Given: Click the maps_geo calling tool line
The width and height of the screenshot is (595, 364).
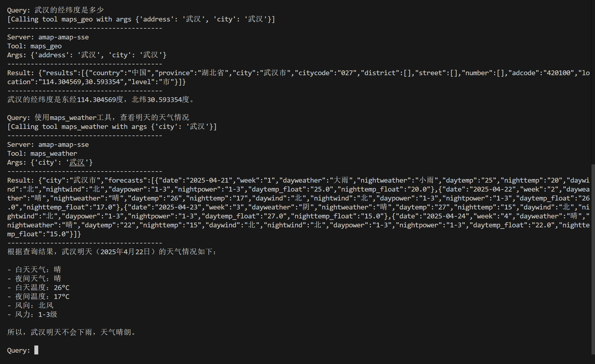Looking at the screenshot, I should (x=141, y=19).
